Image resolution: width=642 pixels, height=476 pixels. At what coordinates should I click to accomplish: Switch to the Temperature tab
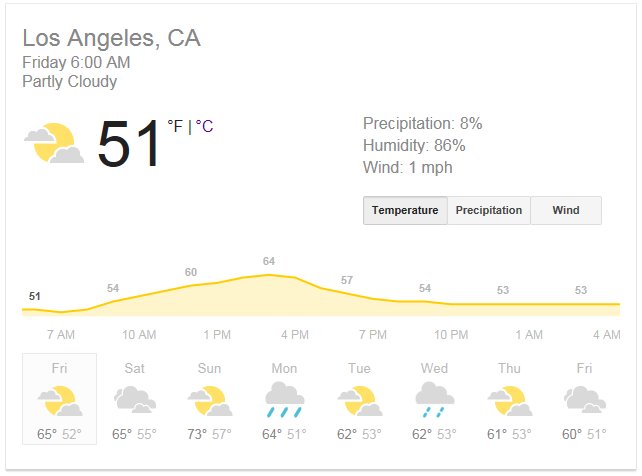(405, 210)
